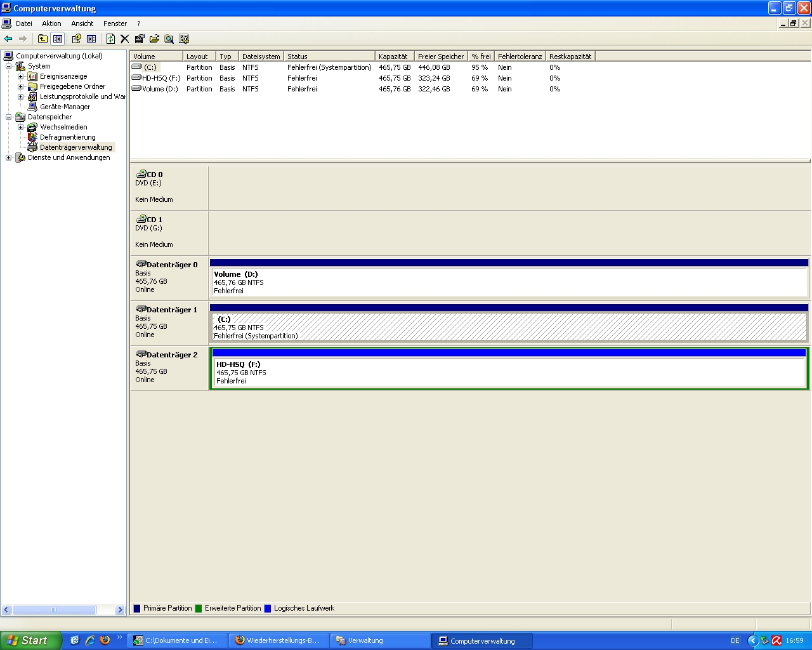Expand the Freigegebene Ordner node
Image resolution: width=812 pixels, height=650 pixels.
20,86
